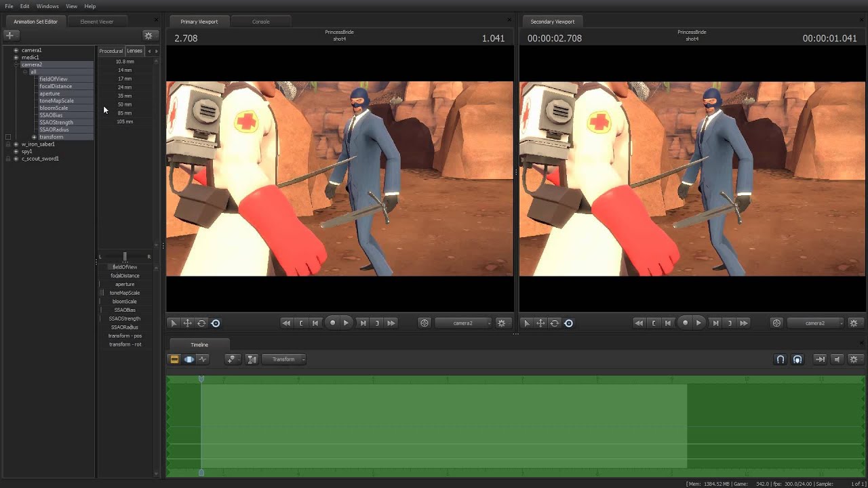Click the scene camera target icon in the Secondary Viewport

pyautogui.click(x=777, y=323)
